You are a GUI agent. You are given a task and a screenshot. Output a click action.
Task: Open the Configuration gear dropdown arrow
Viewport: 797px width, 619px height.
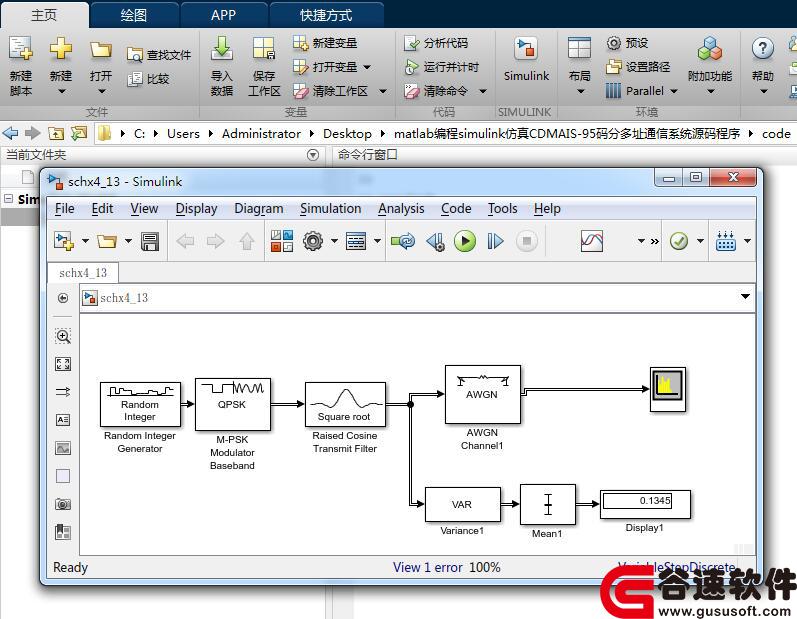(334, 241)
